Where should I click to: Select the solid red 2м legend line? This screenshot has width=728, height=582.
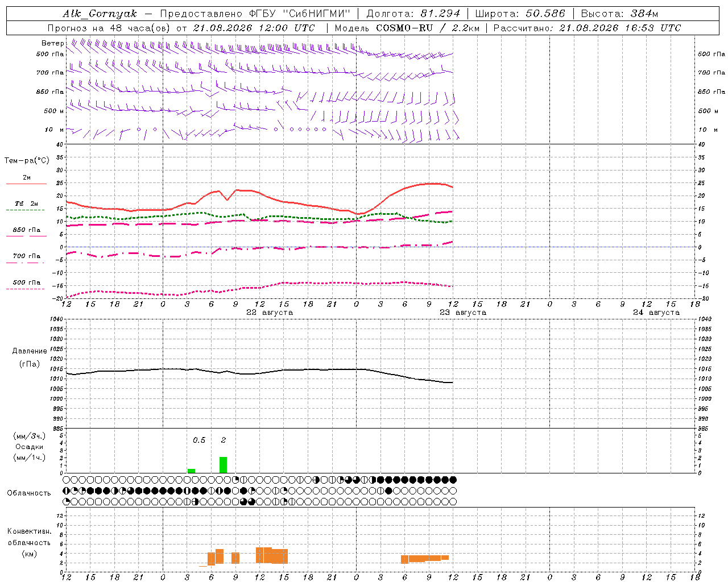pyautogui.click(x=26, y=184)
